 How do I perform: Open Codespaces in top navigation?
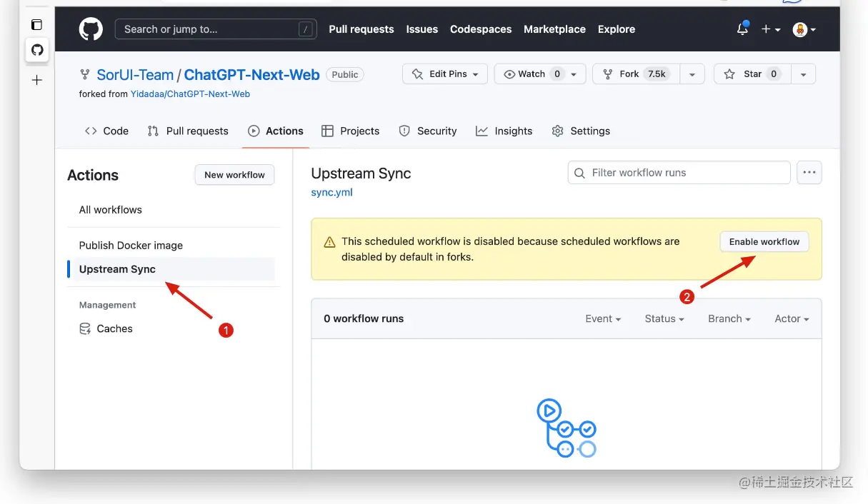[x=481, y=29]
